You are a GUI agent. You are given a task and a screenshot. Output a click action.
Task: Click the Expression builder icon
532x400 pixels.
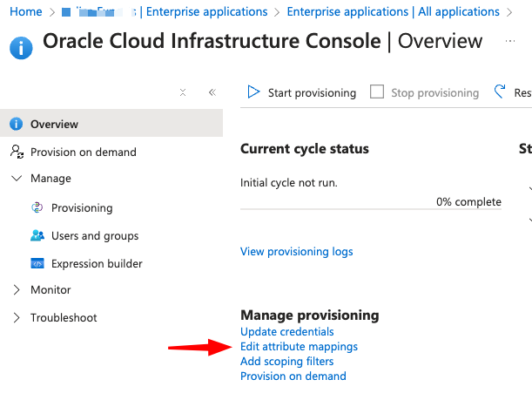click(37, 263)
